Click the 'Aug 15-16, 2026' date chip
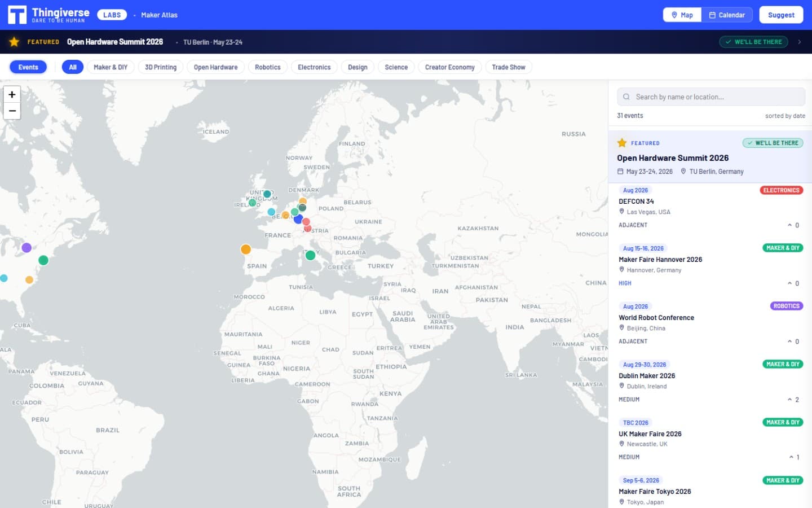812x508 pixels. pos(643,248)
